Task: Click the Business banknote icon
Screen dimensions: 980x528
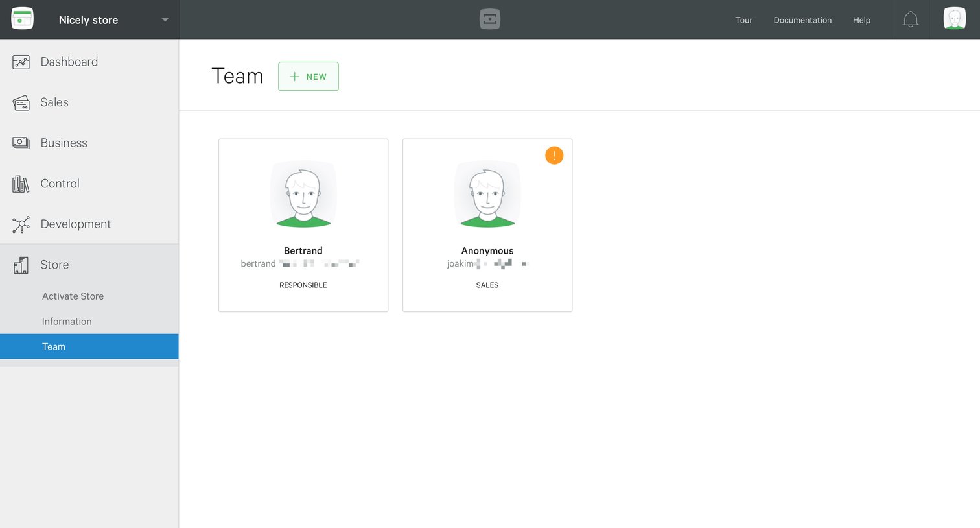Action: tap(21, 143)
